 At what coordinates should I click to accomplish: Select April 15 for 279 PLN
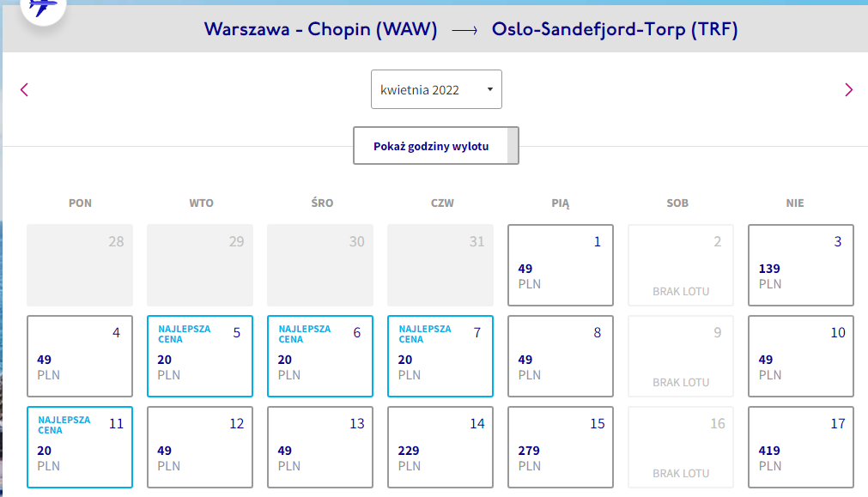[561, 447]
